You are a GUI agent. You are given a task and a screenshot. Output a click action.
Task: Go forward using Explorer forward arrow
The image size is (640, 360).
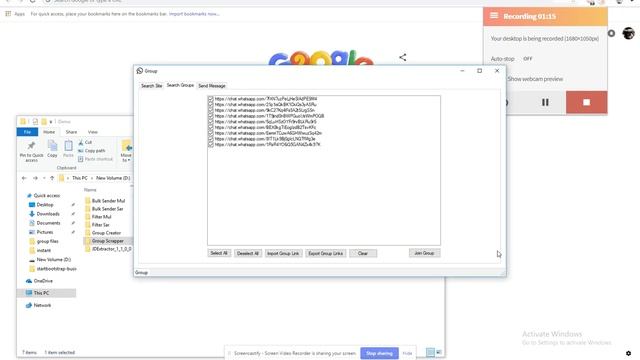[x=35, y=178]
